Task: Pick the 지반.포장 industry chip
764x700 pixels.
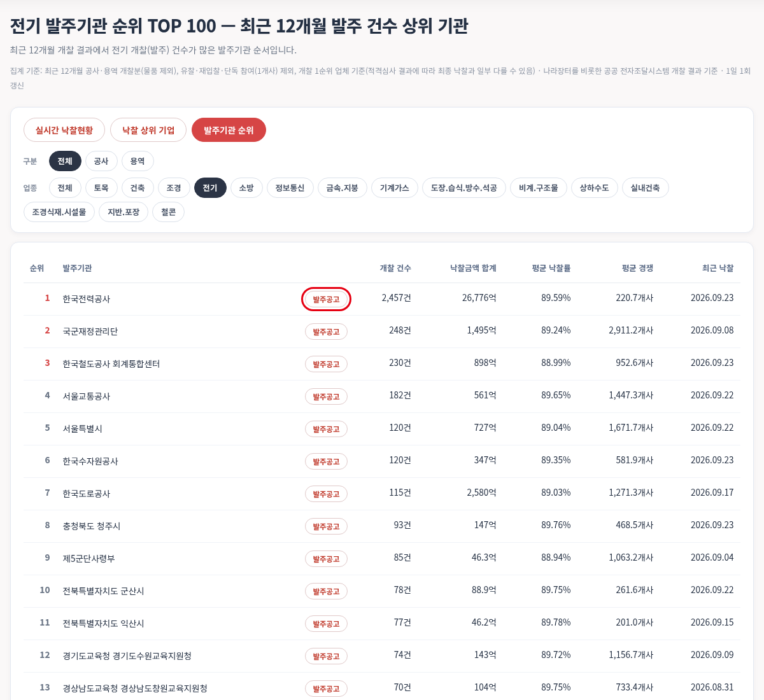Action: pyautogui.click(x=124, y=212)
